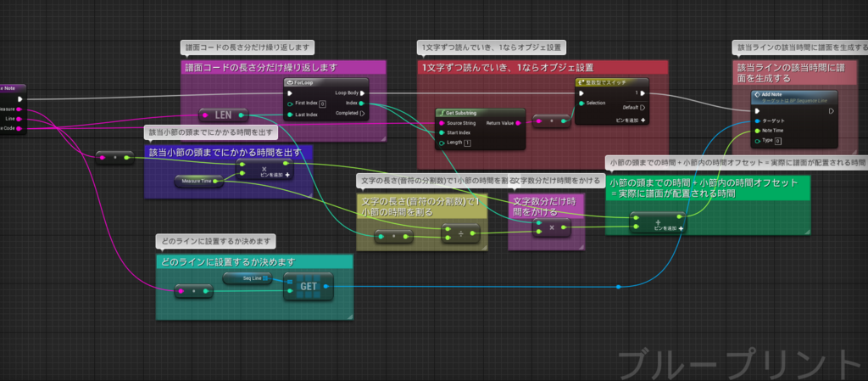Click the ForLoop First Index pin
The image size is (868, 381).
(289, 104)
